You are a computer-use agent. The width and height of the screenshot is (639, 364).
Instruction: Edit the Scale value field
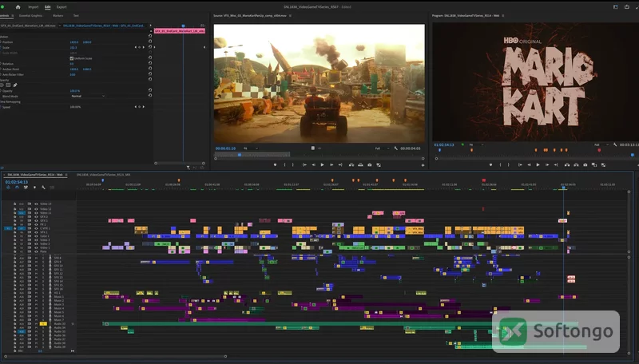pos(73,48)
